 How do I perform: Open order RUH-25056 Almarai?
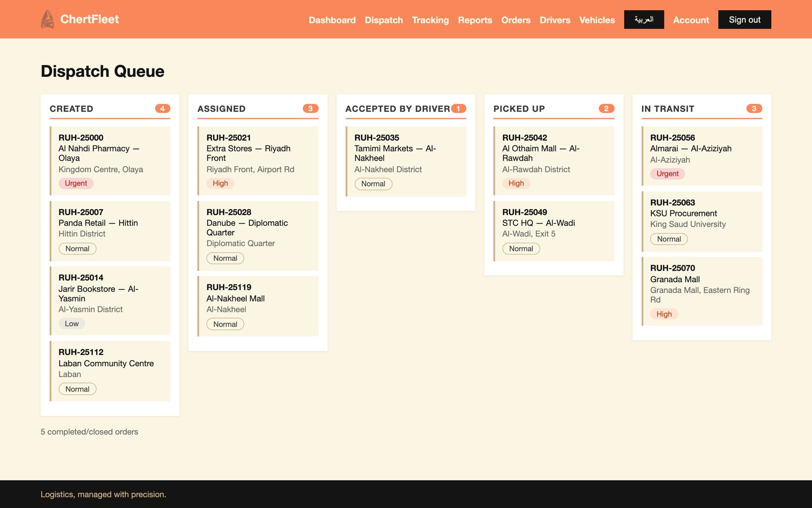click(x=702, y=156)
